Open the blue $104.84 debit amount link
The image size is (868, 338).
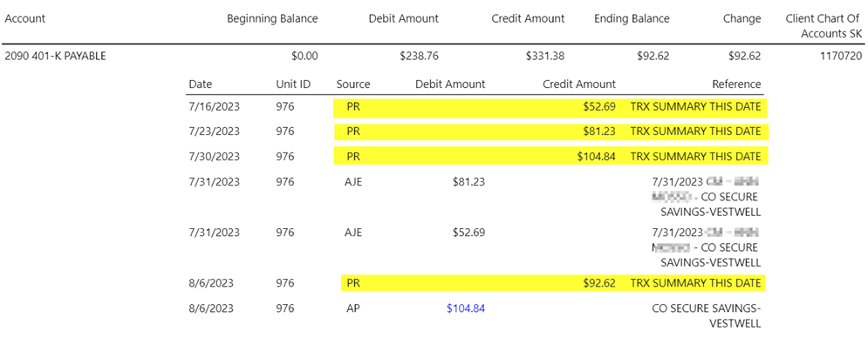pos(466,308)
